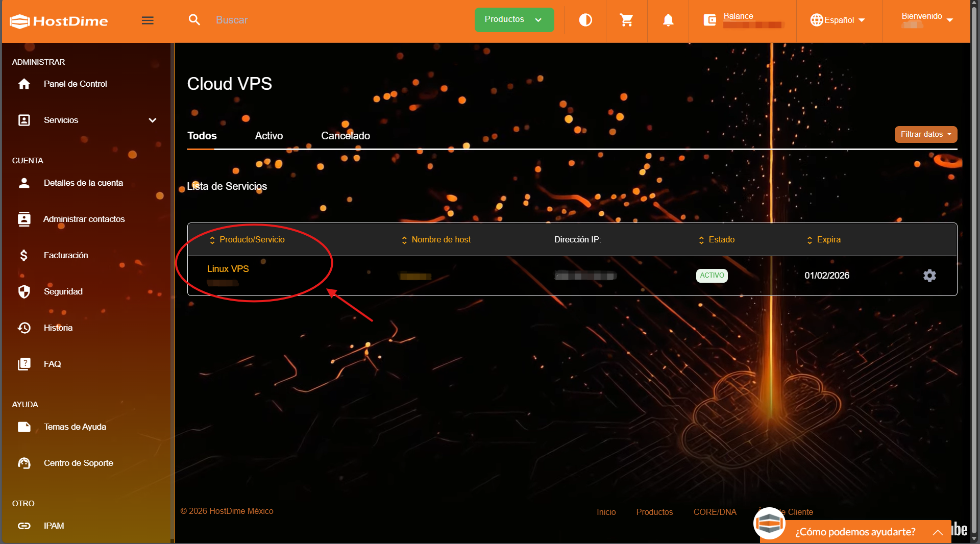980x544 pixels.
Task: Click the gear icon for Linux VPS
Action: pyautogui.click(x=929, y=276)
